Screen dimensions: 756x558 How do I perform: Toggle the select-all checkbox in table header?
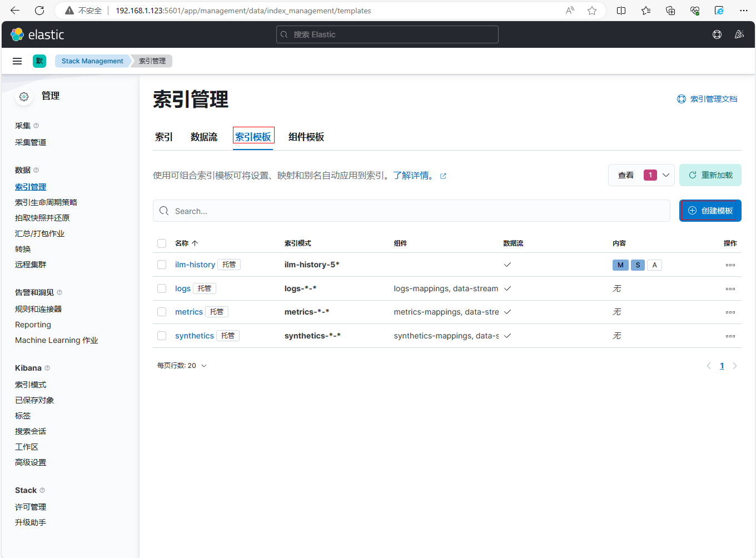pyautogui.click(x=162, y=243)
